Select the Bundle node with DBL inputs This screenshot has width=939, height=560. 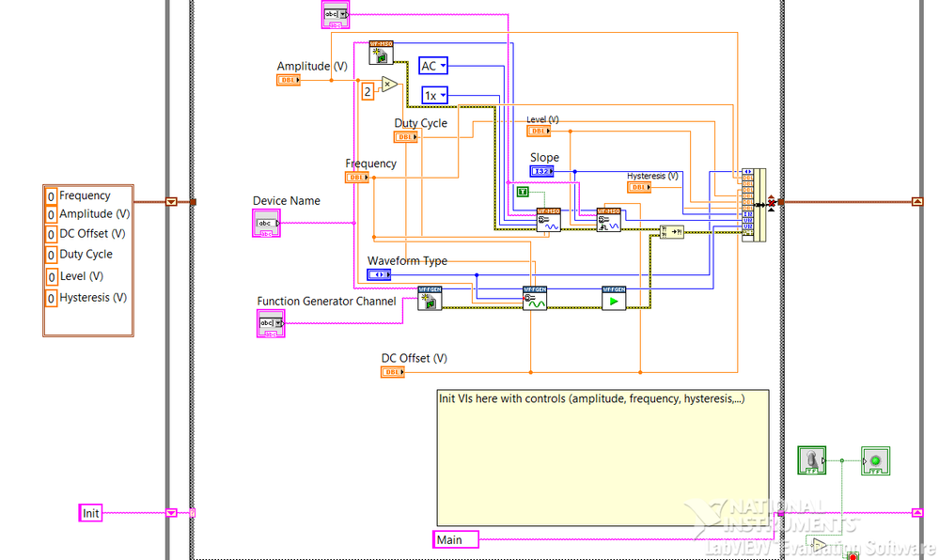[x=753, y=205]
